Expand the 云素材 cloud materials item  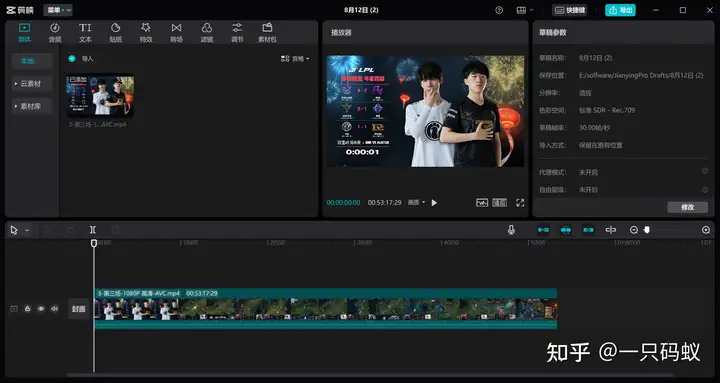(32, 84)
